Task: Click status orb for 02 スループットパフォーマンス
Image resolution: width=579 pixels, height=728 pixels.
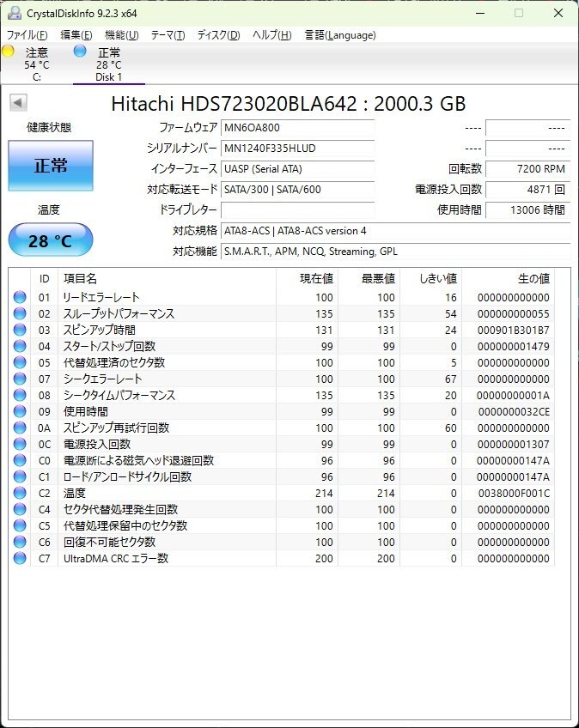Action: click(20, 313)
